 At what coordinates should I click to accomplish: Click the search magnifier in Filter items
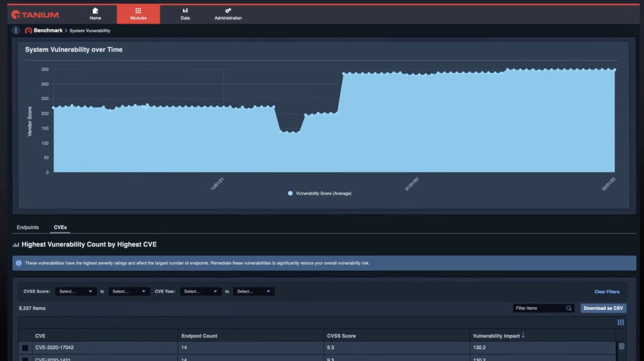[x=568, y=308]
